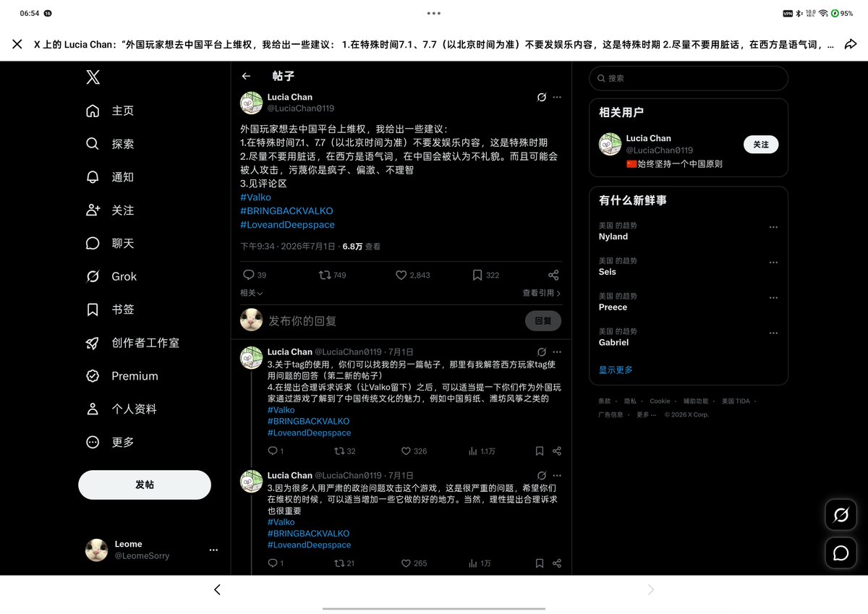
Task: Open 书签 bookmarks
Action: point(111,310)
